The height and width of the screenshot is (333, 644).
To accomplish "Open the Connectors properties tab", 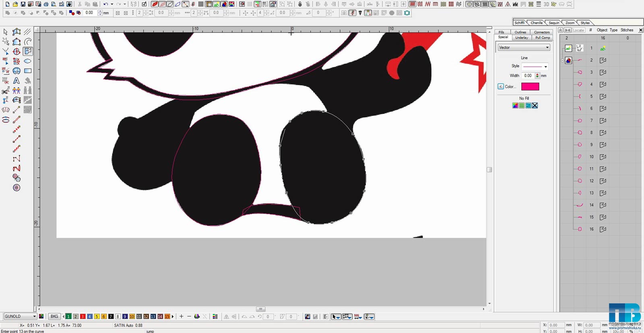I will click(542, 32).
